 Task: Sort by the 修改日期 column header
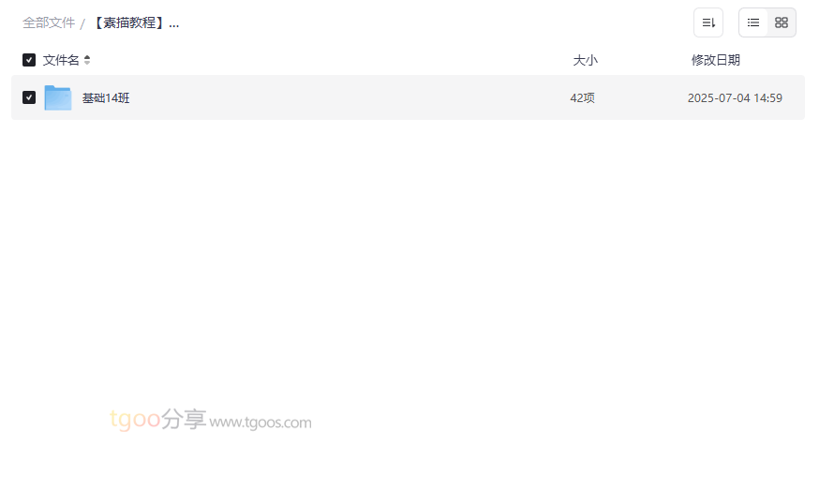pos(716,60)
